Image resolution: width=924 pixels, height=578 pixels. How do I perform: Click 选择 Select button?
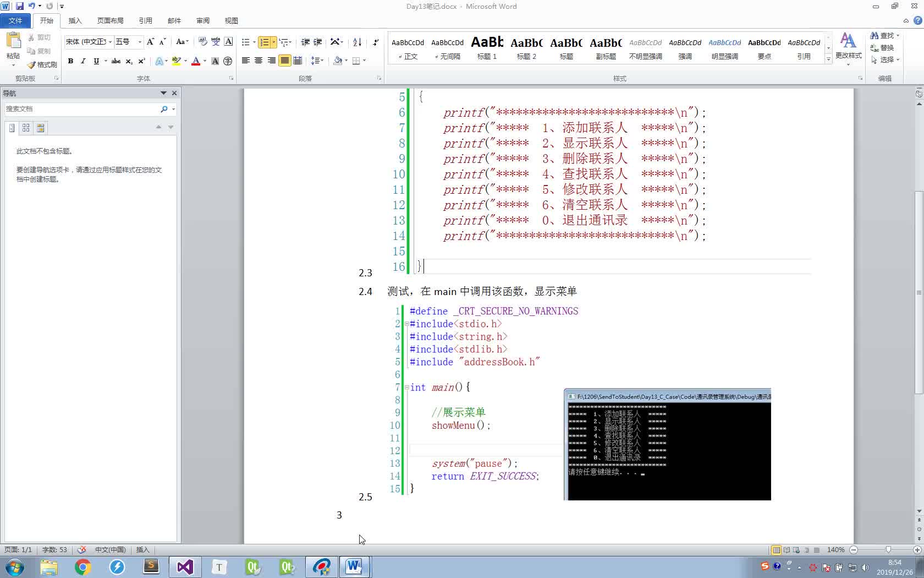tap(884, 59)
